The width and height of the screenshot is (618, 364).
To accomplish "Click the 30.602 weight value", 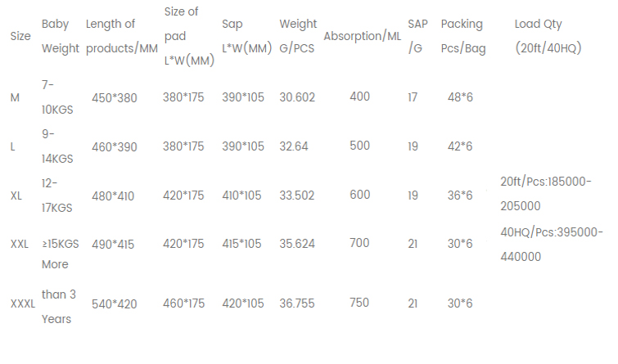I will coord(297,97).
